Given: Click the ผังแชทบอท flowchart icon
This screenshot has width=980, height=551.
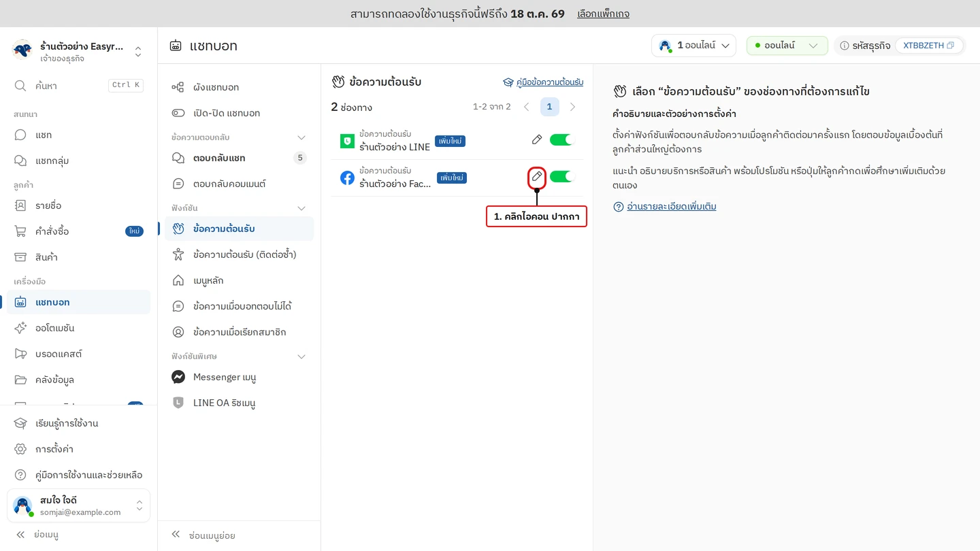Looking at the screenshot, I should click(178, 87).
